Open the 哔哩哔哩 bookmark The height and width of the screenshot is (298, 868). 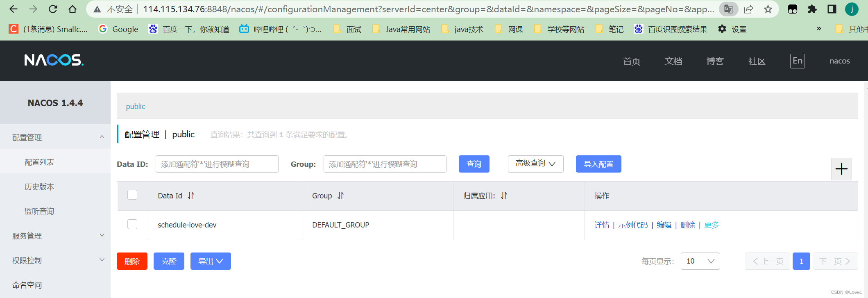281,29
